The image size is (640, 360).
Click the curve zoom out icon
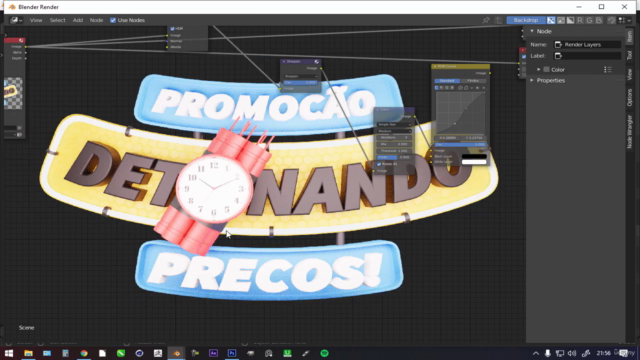click(x=466, y=88)
